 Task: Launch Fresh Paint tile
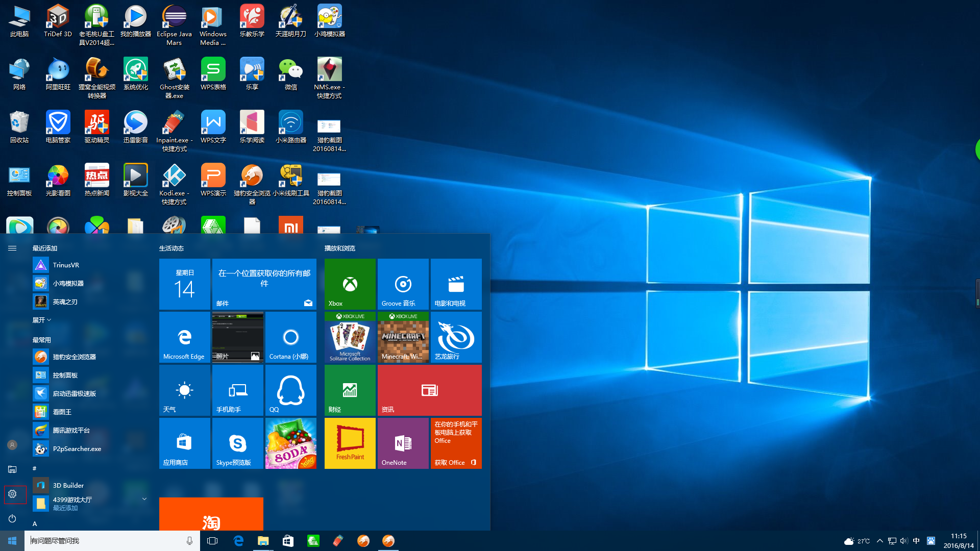350,443
